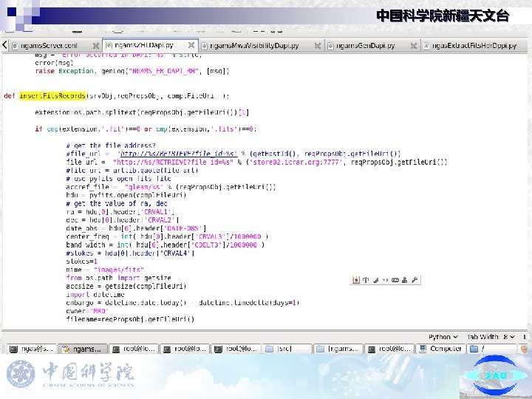The height and width of the screenshot is (399, 532).
Task: Click file icon on ngasExtractFitsHdrDppi.py tab
Action: click(426, 46)
